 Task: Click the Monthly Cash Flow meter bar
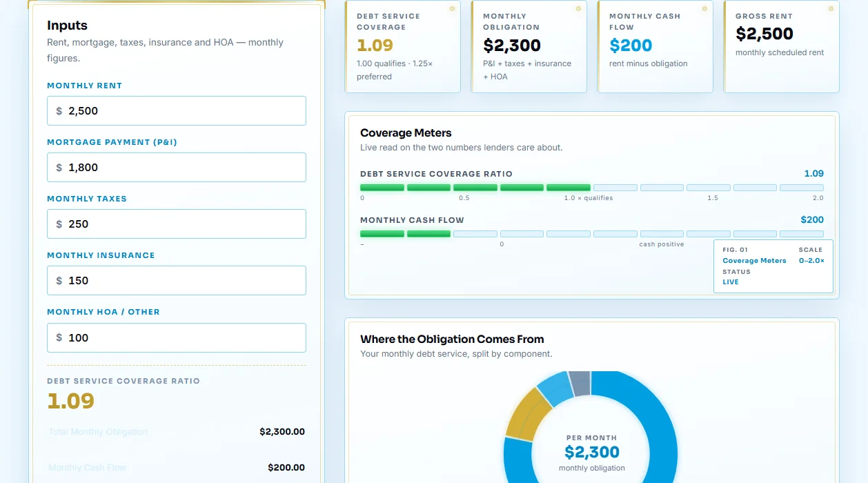pyautogui.click(x=592, y=234)
